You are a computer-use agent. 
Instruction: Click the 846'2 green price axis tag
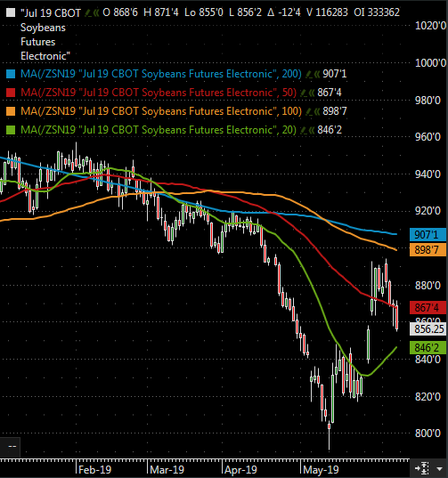click(428, 347)
